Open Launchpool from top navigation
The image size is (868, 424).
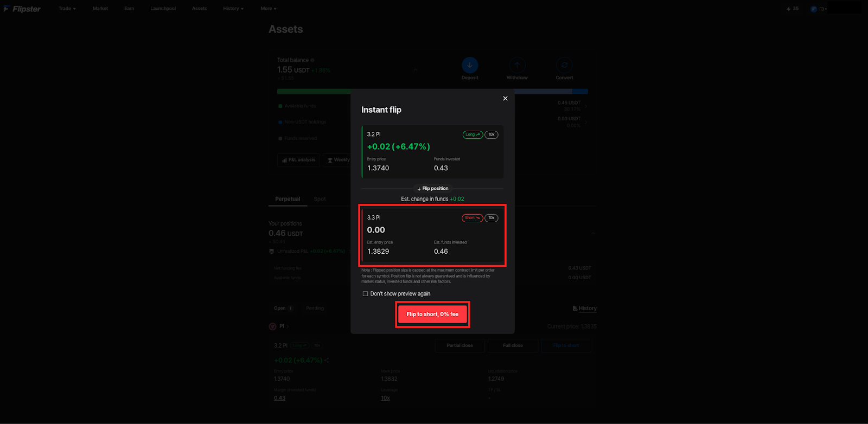[163, 9]
